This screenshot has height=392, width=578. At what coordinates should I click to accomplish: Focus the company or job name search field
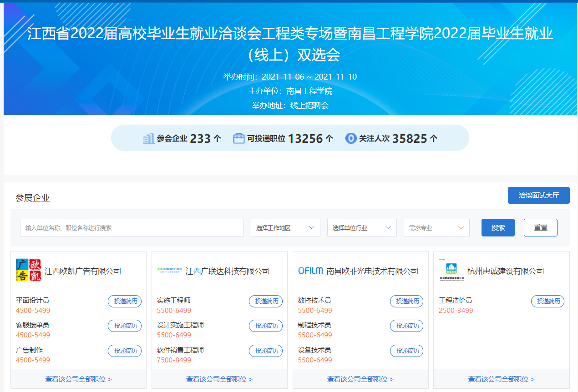pyautogui.click(x=132, y=228)
